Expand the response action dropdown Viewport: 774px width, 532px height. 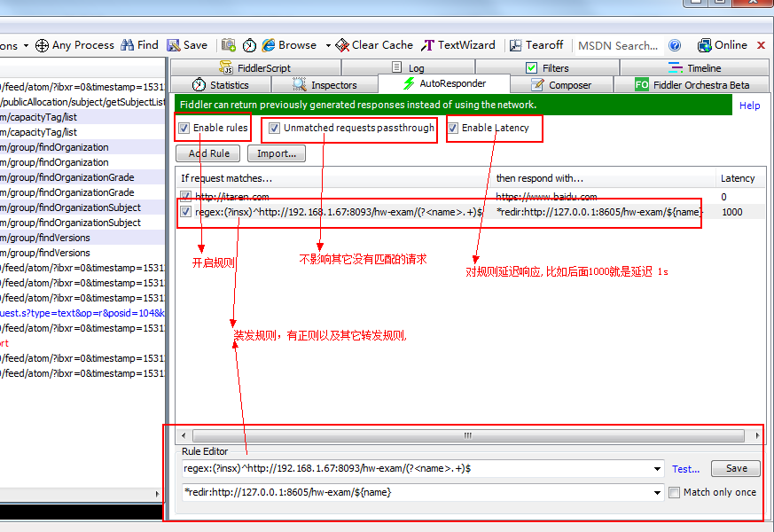[657, 492]
